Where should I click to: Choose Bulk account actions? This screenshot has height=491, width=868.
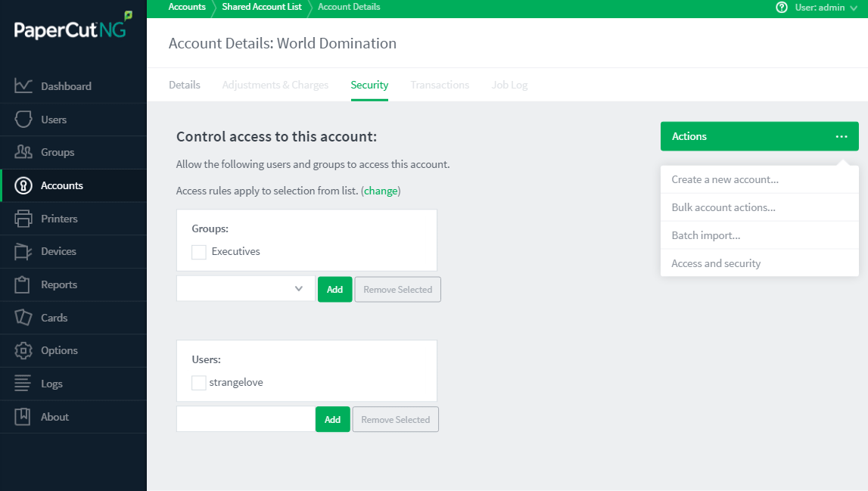pyautogui.click(x=760, y=207)
